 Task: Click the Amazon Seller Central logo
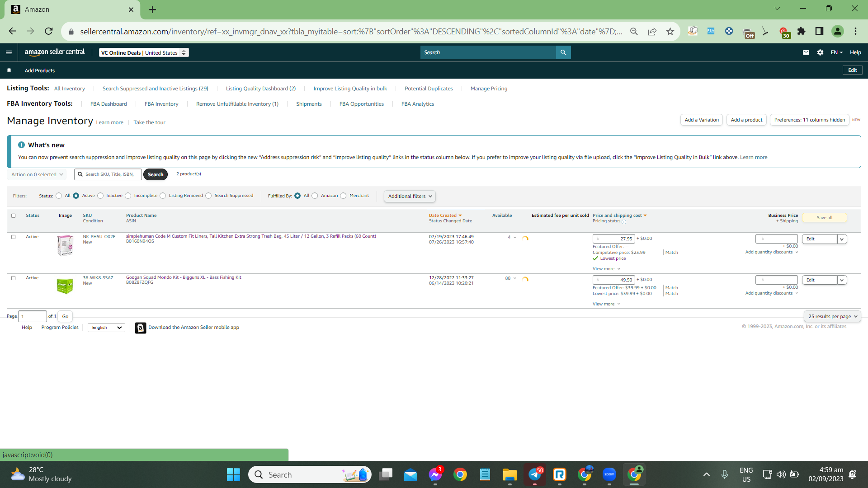(x=55, y=52)
